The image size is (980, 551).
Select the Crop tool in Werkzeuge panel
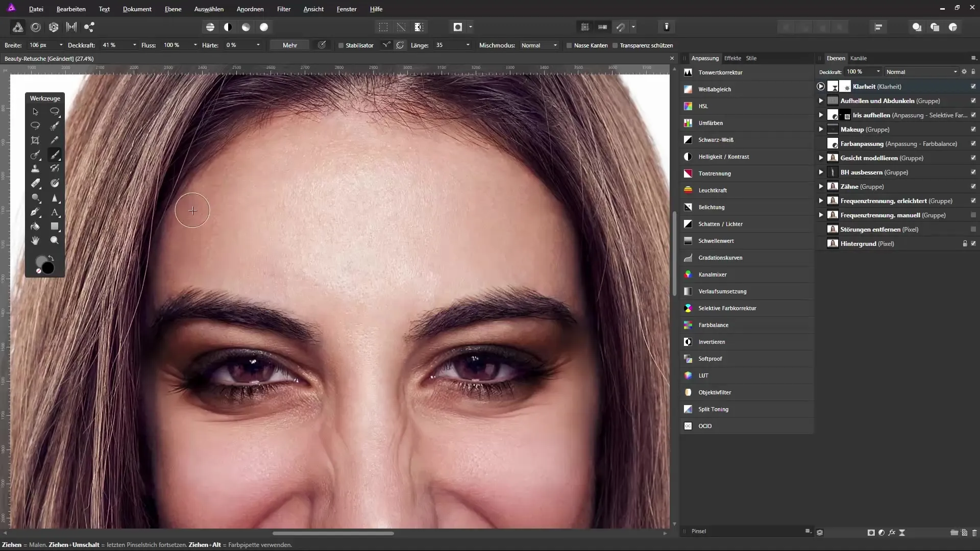point(35,140)
